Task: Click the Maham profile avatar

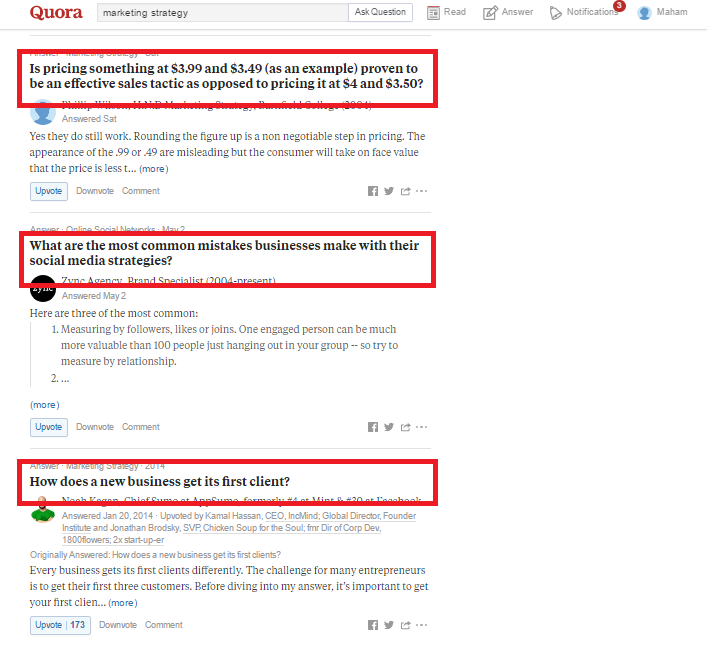Action: [x=644, y=13]
